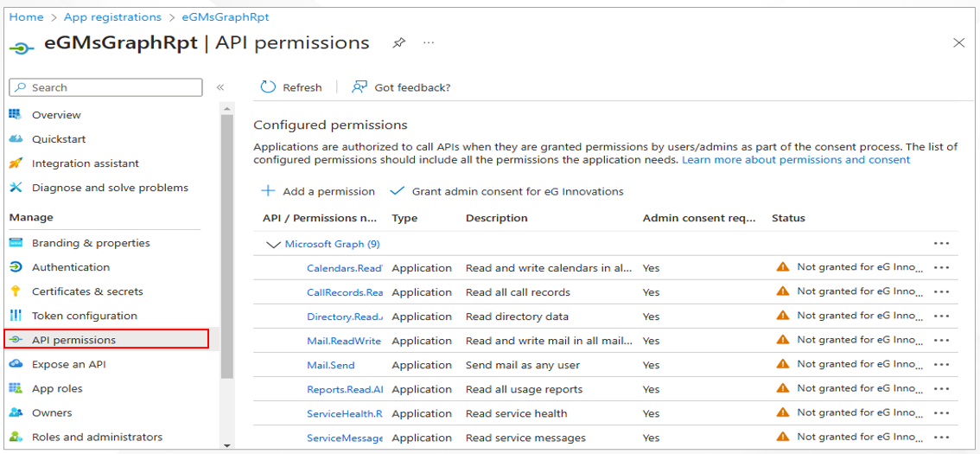
Task: Select API permissions in the Manage menu
Action: point(106,340)
